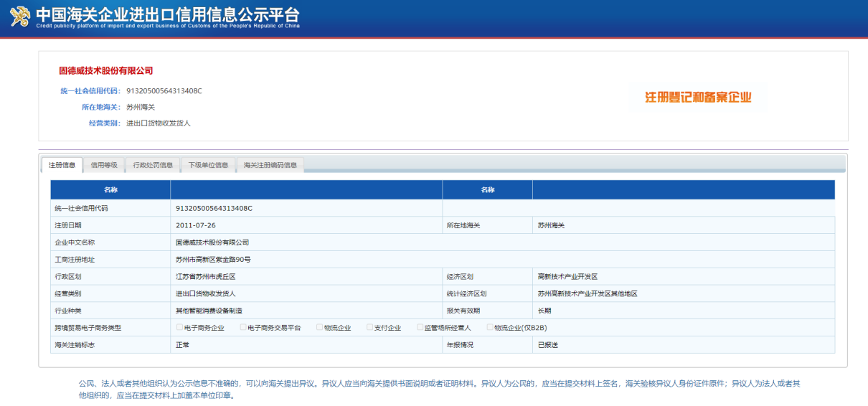Click the 注册日期 row label
The image size is (868, 406).
tap(68, 225)
